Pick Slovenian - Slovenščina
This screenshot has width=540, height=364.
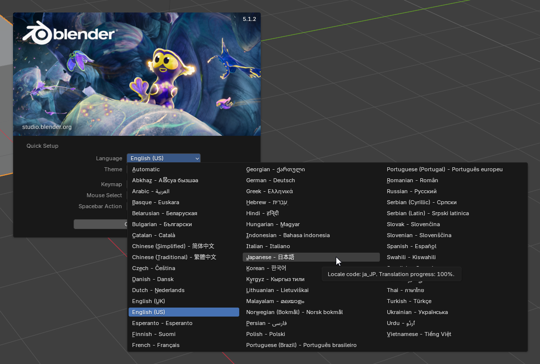point(455,235)
